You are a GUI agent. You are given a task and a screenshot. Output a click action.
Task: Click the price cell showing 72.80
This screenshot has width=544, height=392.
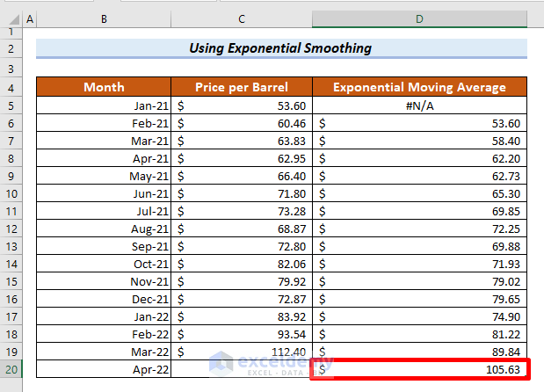(x=242, y=246)
